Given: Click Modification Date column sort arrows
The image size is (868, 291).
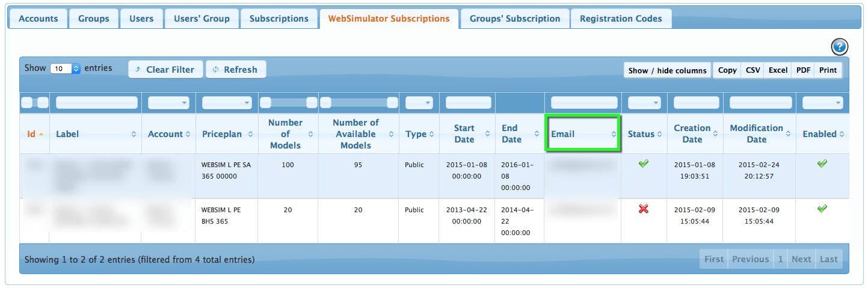Looking at the screenshot, I should tap(788, 134).
